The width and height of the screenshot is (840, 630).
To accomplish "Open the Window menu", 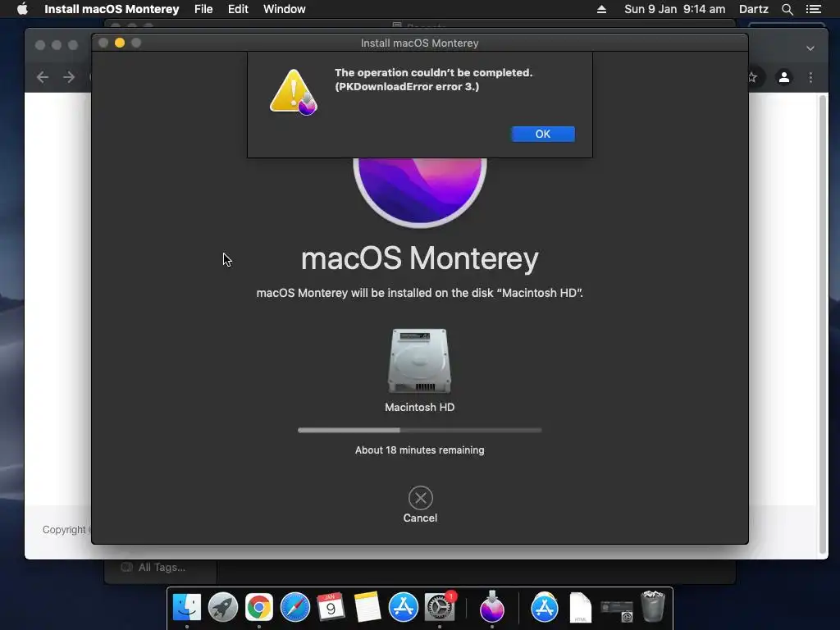I will click(285, 9).
